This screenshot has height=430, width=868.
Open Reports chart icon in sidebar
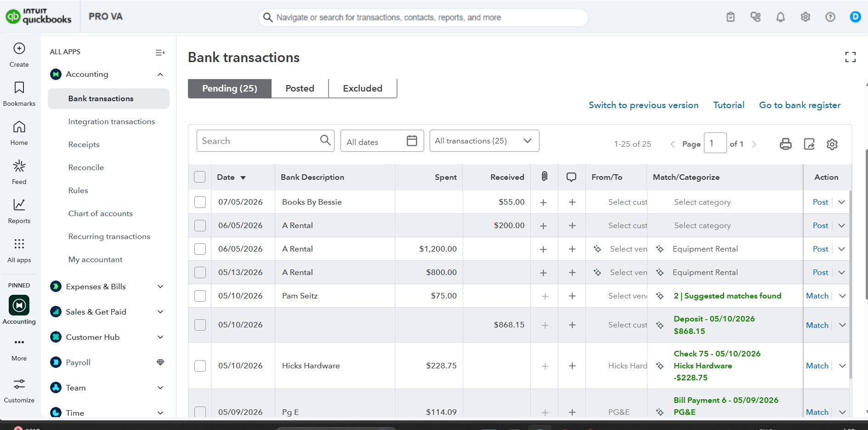[19, 205]
